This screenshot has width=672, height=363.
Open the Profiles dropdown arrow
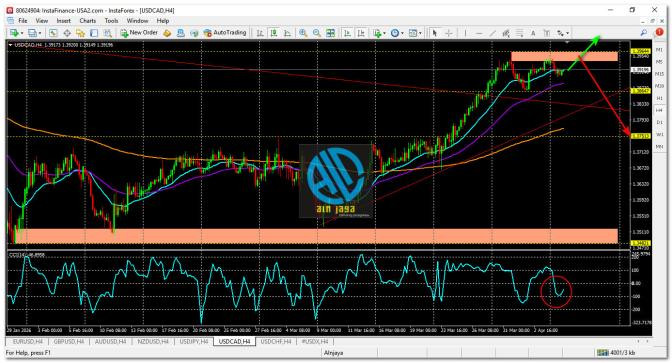point(40,33)
